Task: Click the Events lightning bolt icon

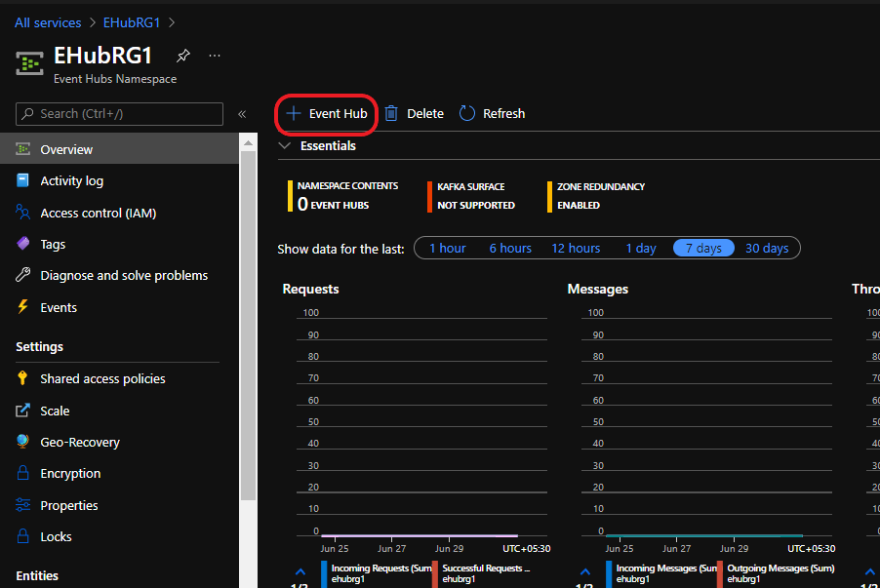Action: tap(23, 306)
